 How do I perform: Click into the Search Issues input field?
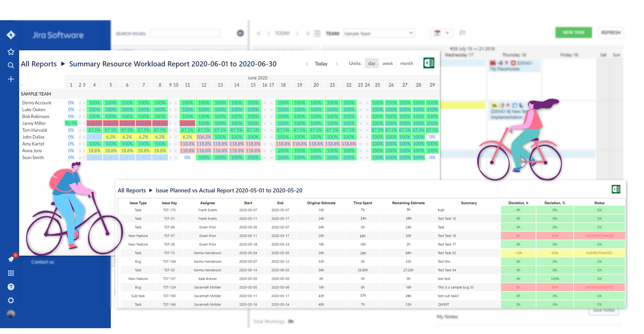185,33
